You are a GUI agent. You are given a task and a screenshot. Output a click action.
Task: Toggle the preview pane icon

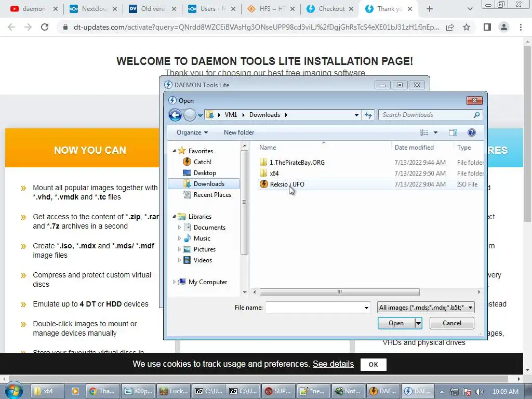(453, 132)
